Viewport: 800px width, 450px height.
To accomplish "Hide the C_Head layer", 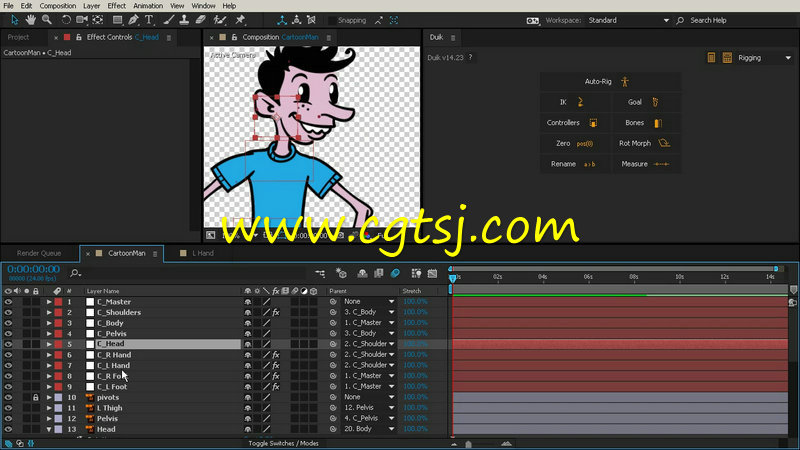I will tap(8, 344).
